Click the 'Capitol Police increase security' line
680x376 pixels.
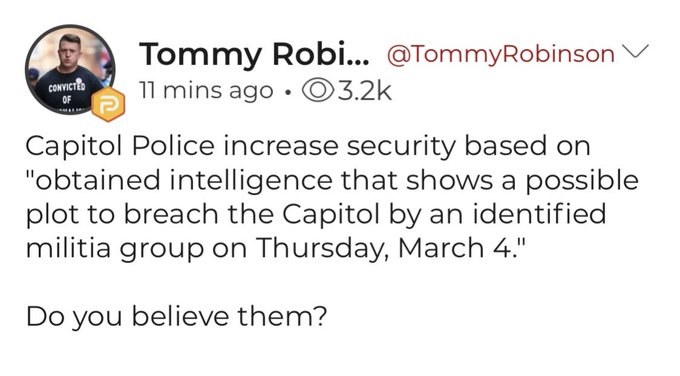[x=240, y=146]
